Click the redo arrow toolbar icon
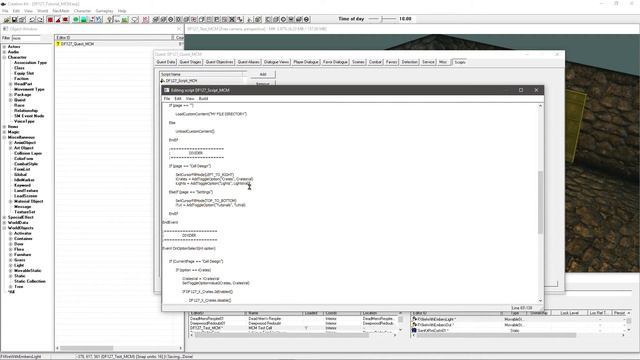The height and width of the screenshot is (360, 640). (x=40, y=19)
